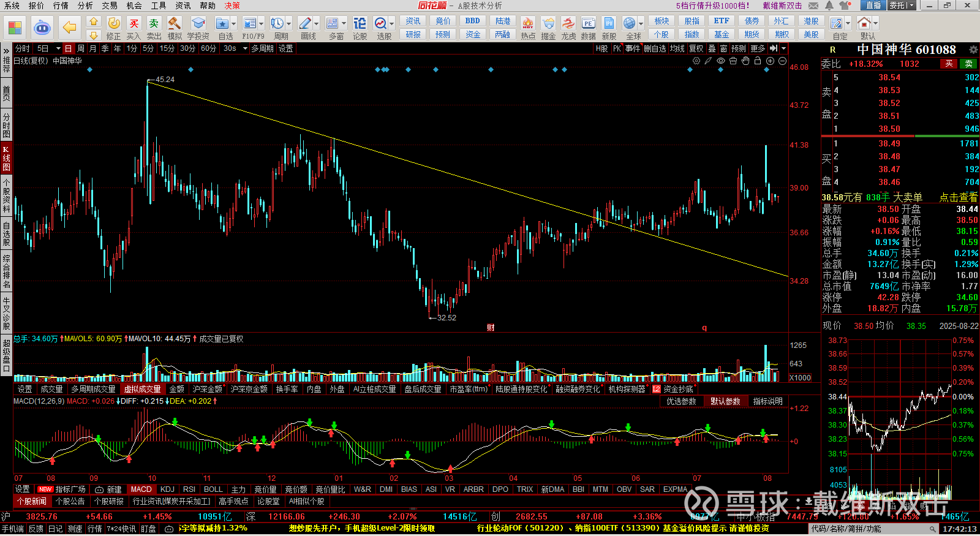Viewport: 980px width, 536px height.
Task: Open the 学投资 graduation cap icon
Action: pos(198,28)
